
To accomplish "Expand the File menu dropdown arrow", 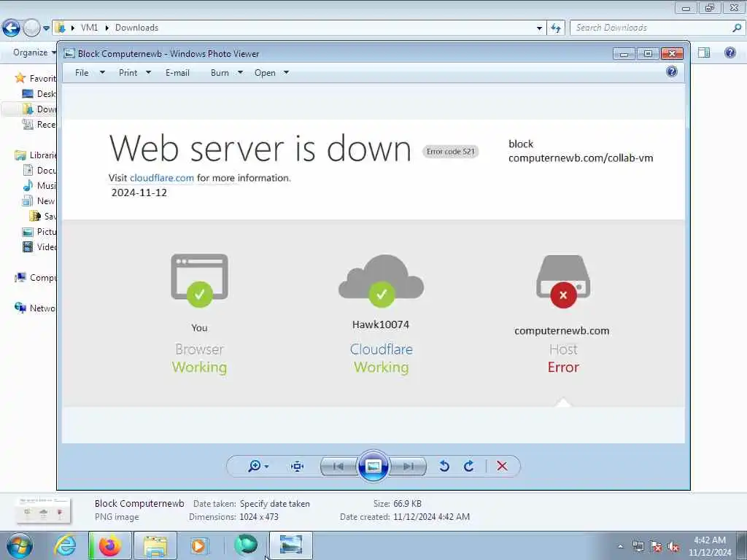I will point(102,73).
